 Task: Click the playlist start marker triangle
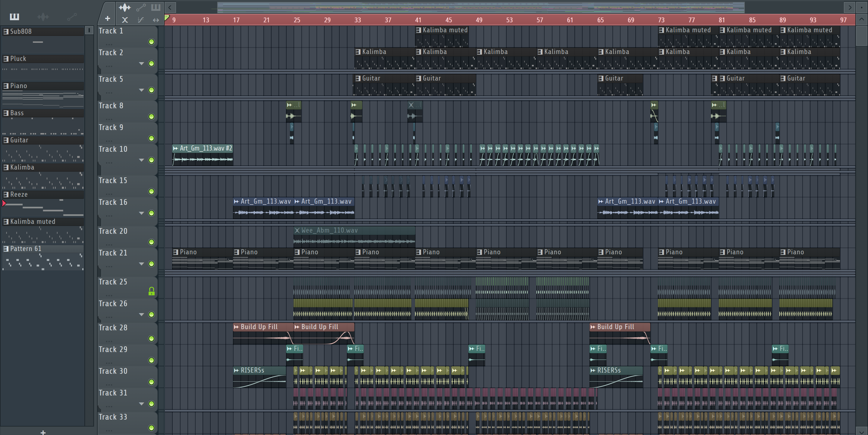tap(166, 17)
